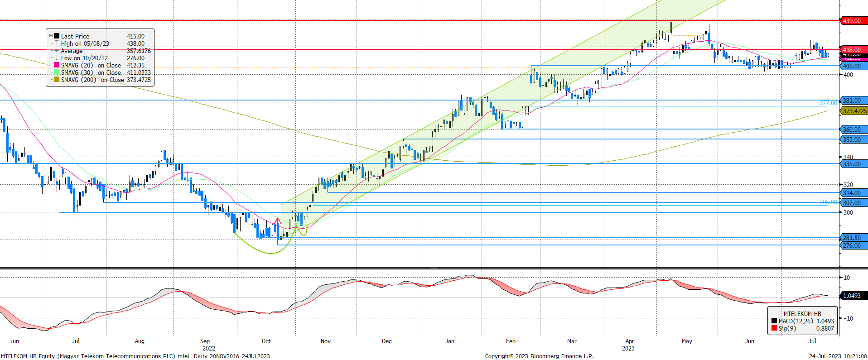868x360 pixels.
Task: Click the 300 tick on price axis
Action: (x=848, y=212)
